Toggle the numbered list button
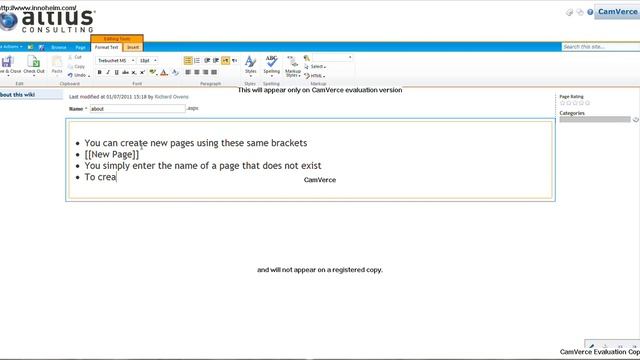This screenshot has width=640, height=360. click(197, 60)
